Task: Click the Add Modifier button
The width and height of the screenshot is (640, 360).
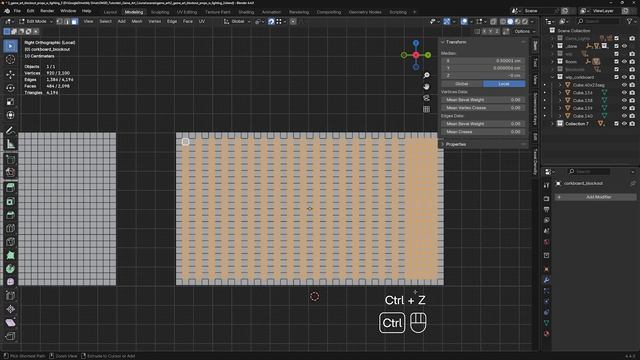Action: point(595,197)
